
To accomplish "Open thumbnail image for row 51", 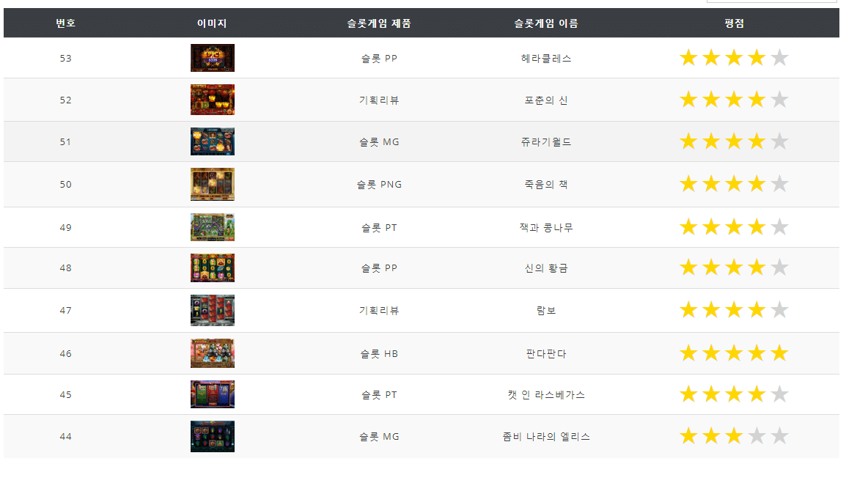I will tap(213, 141).
